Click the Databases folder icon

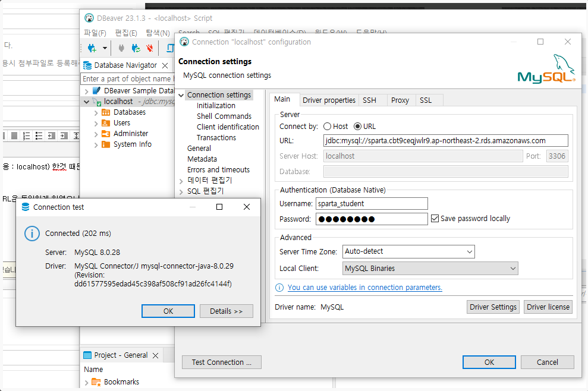pos(106,112)
